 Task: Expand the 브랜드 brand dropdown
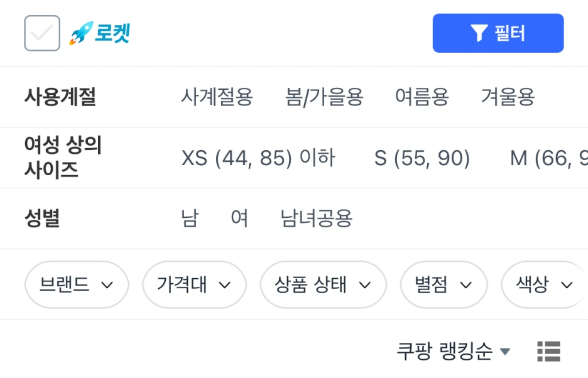[77, 285]
